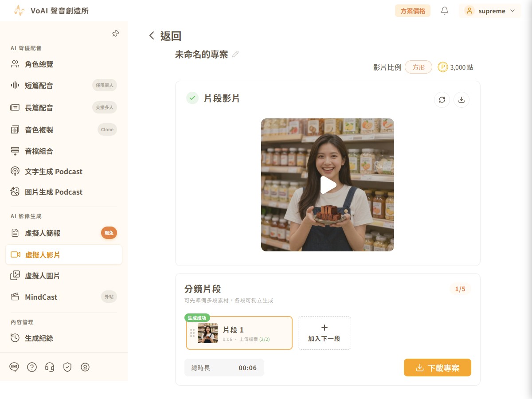Play the video preview
Screen dimensions: 532x399
(328, 185)
